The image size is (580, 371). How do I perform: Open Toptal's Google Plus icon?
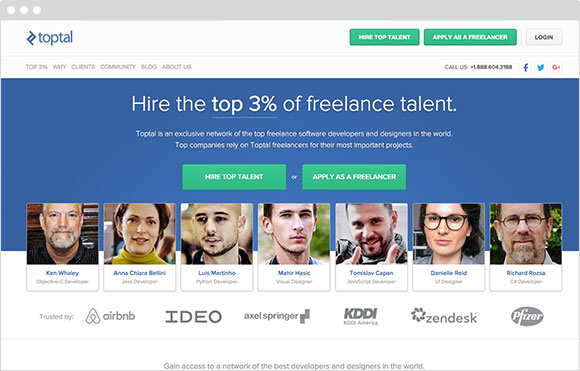pyautogui.click(x=556, y=67)
